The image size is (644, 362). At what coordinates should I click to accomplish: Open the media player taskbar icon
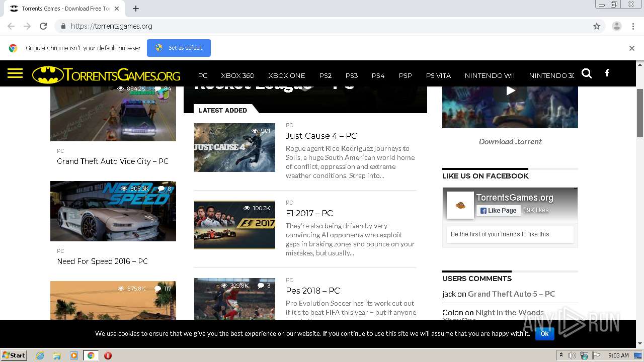(74, 355)
